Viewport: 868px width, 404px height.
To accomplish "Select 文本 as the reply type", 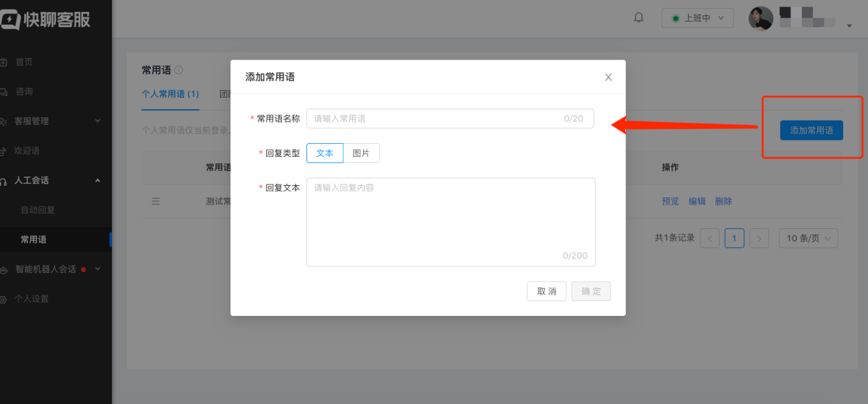I will (325, 153).
